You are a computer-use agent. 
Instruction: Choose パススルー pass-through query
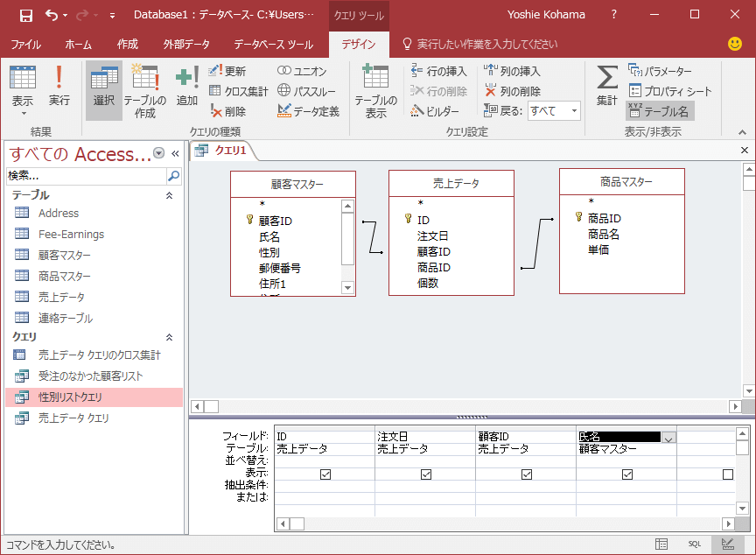point(306,91)
